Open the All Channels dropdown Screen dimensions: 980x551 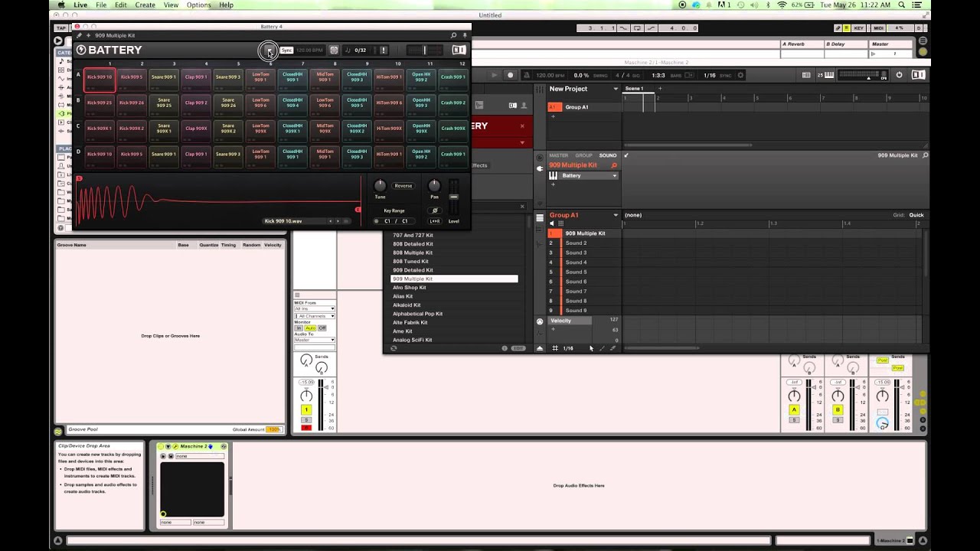[315, 315]
